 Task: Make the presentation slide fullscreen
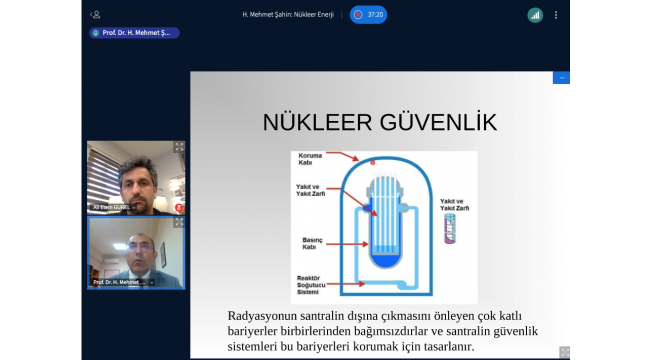click(564, 352)
